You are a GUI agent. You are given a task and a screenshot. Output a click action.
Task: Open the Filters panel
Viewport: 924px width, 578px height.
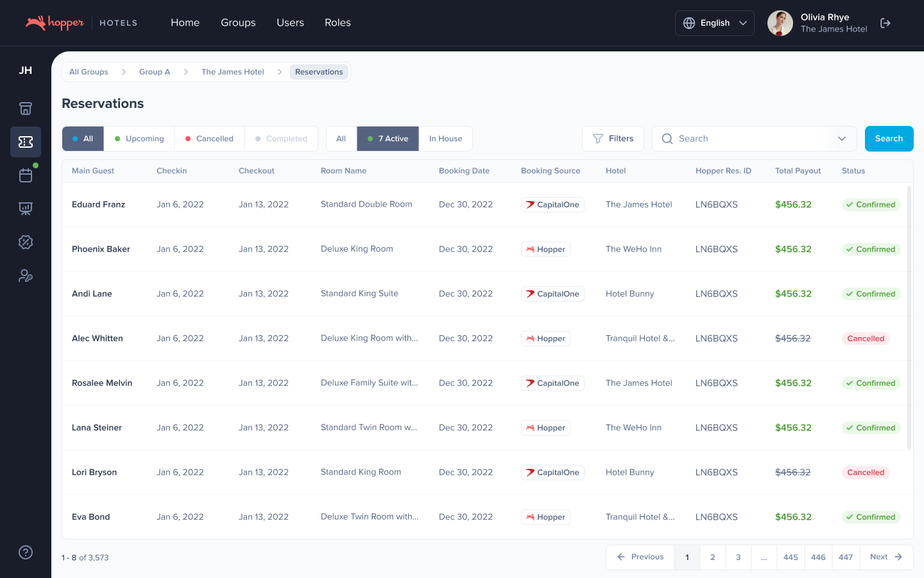(x=613, y=139)
